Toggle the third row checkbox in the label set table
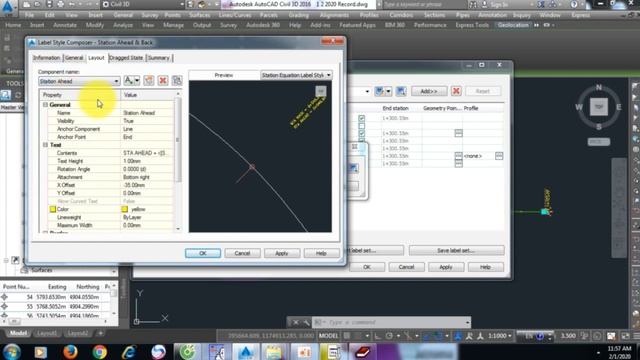The width and height of the screenshot is (640, 360). tap(362, 133)
